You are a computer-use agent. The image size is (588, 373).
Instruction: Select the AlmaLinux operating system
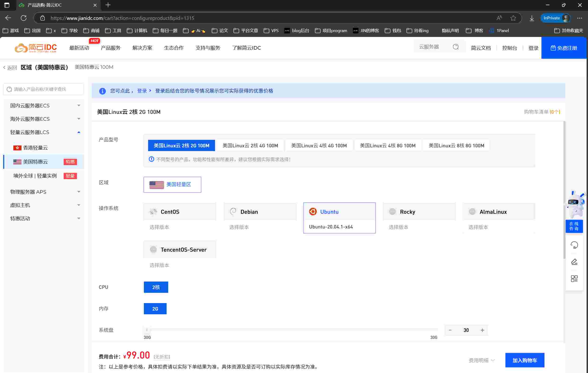[x=499, y=212]
